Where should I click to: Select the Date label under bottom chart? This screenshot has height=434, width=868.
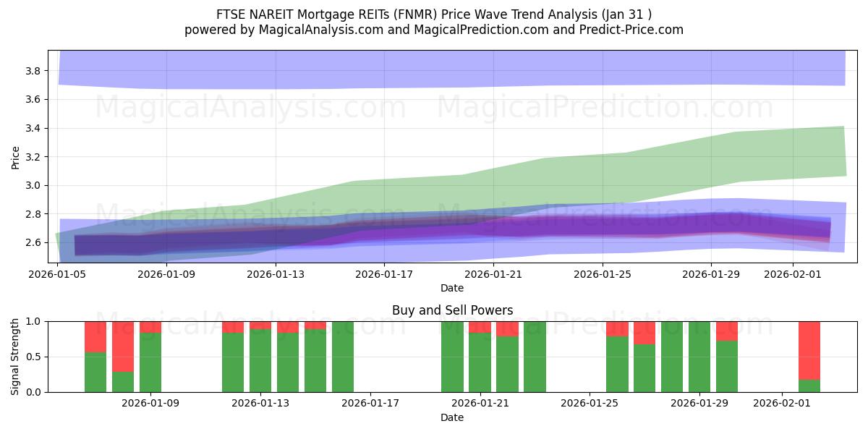pos(452,417)
